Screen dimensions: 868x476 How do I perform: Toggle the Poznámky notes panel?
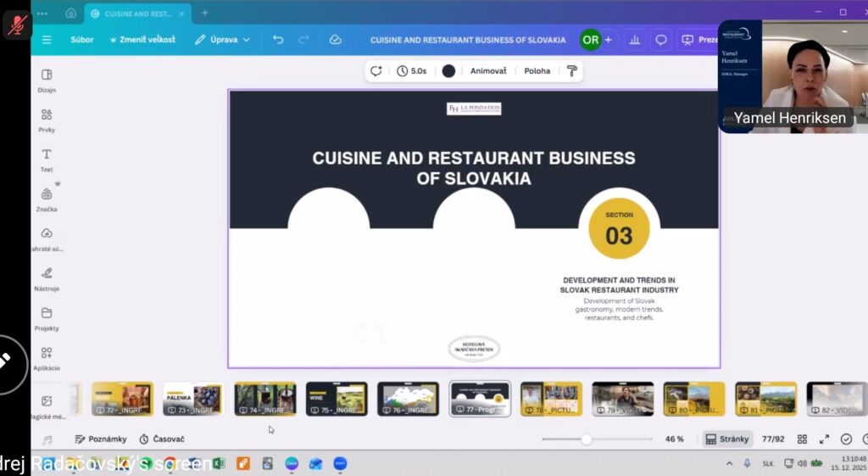pyautogui.click(x=101, y=440)
